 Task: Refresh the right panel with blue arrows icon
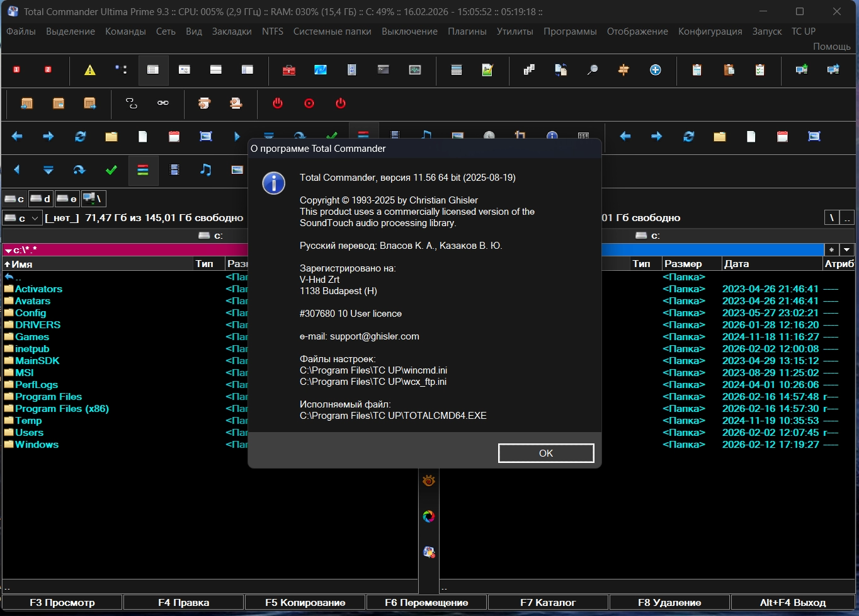(688, 137)
